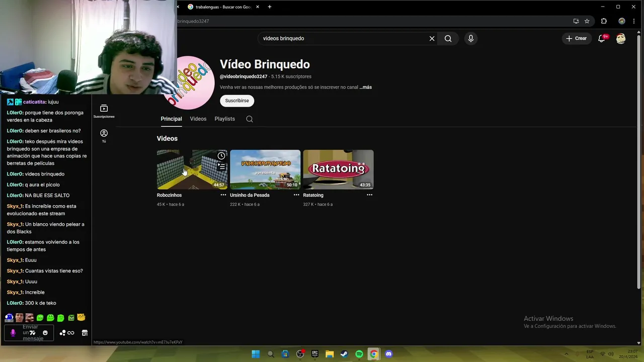The height and width of the screenshot is (362, 644).
Task: Click the angry green square emote
Action: [x=71, y=318]
